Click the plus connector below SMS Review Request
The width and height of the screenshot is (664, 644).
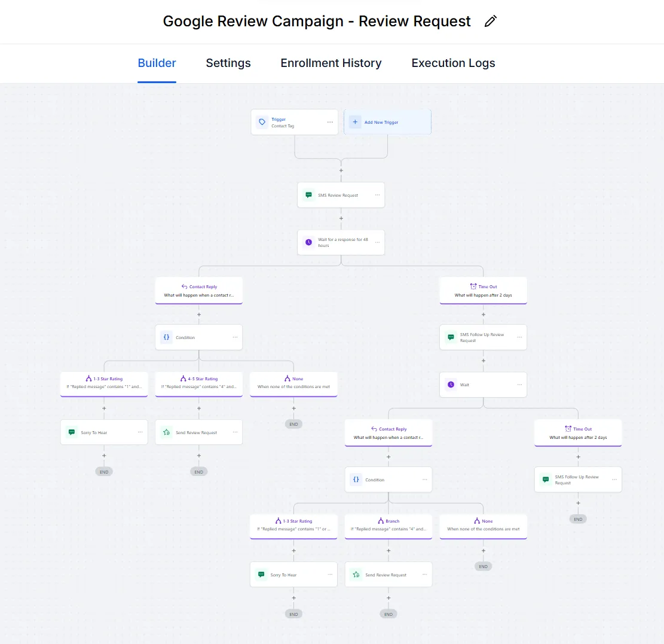341,218
